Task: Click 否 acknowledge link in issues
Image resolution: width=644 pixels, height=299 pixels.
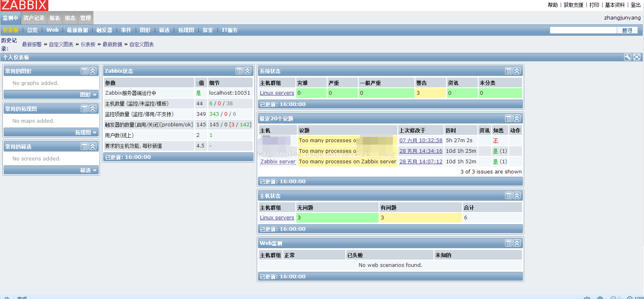Action: tap(496, 140)
